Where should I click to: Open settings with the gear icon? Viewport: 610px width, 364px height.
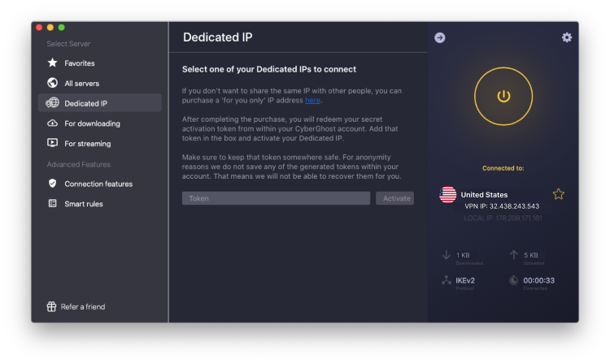click(x=566, y=37)
